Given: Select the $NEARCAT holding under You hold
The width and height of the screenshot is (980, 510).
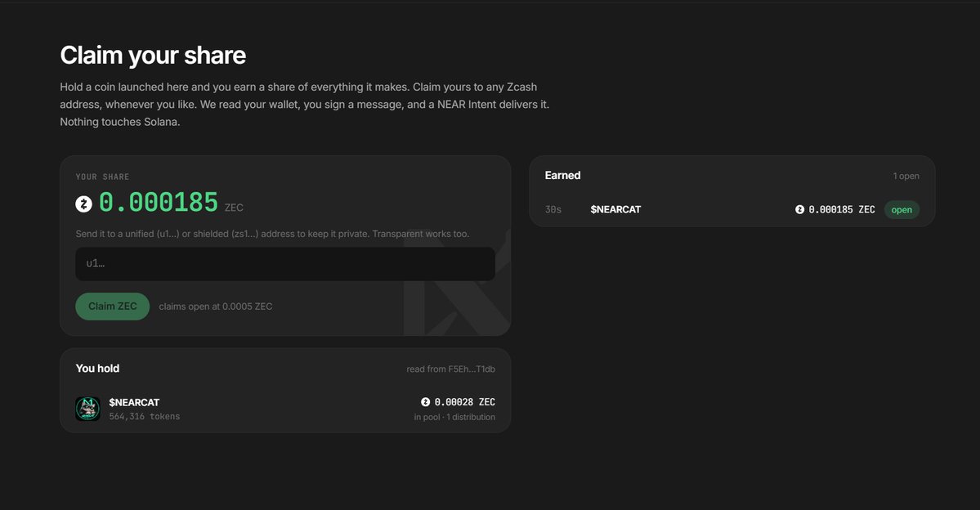Looking at the screenshot, I should (285, 409).
